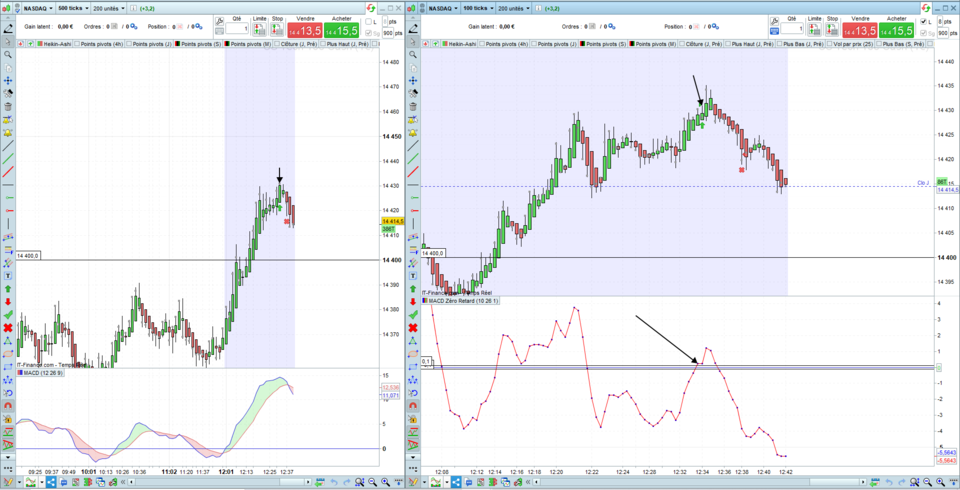Click the blue share icon in left bottom toolbar
Viewport: 960px width, 490px height.
(x=51, y=482)
